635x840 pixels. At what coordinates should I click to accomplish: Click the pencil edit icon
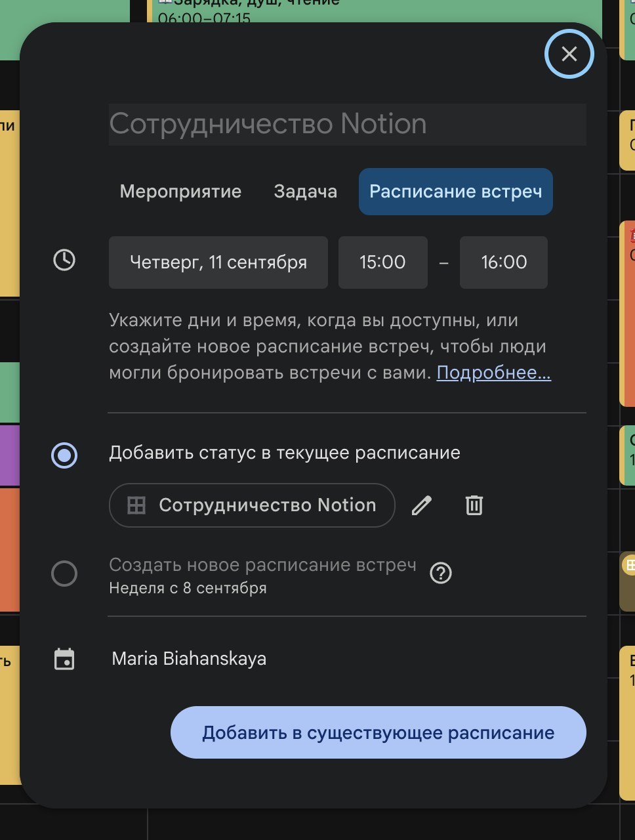click(422, 505)
